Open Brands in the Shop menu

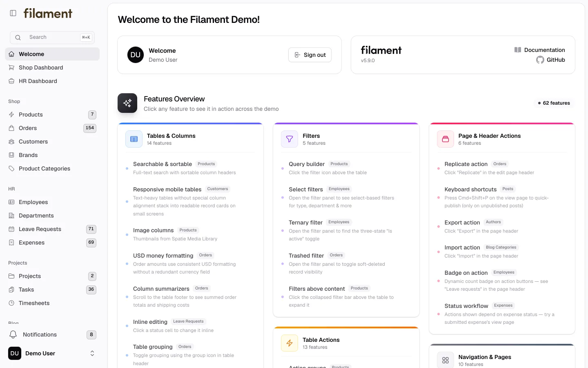click(x=52, y=155)
